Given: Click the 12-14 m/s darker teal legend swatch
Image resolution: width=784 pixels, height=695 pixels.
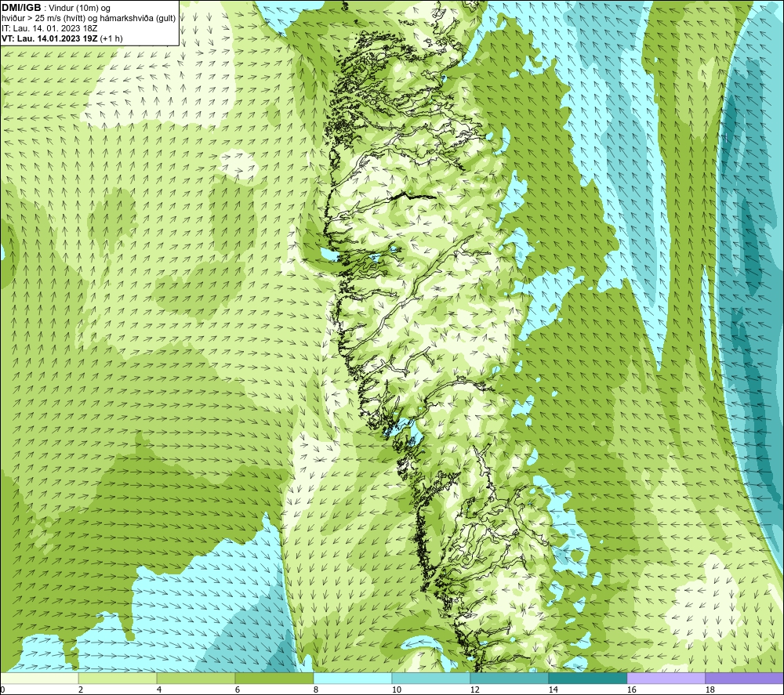Looking at the screenshot, I should 510,679.
